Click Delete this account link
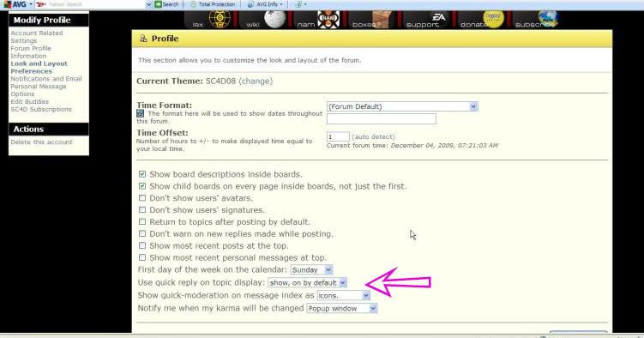The width and height of the screenshot is (644, 338). (x=41, y=142)
